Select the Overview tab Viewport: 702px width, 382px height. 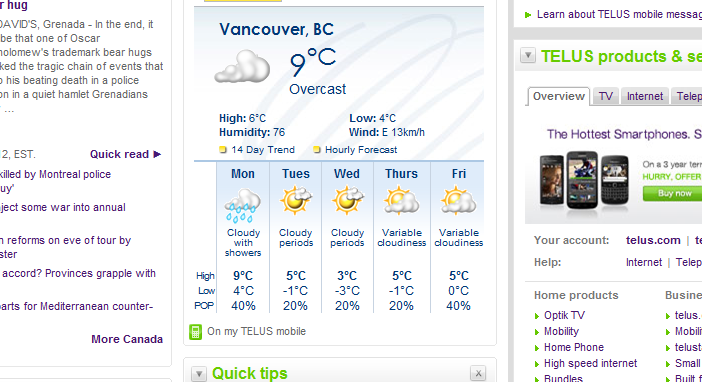pos(559,96)
